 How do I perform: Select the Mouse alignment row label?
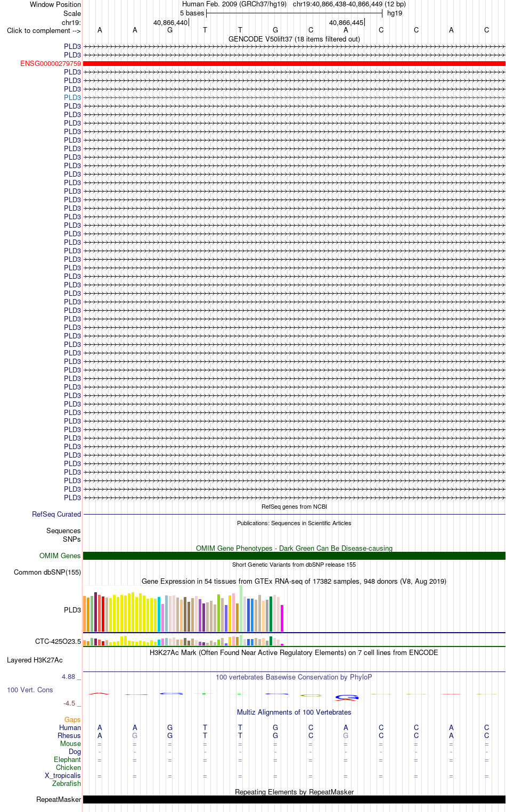pos(71,743)
